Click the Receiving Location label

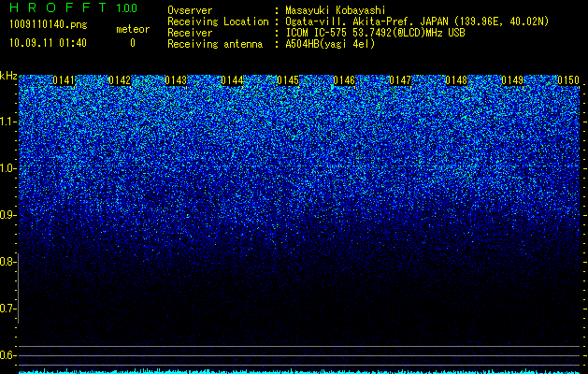click(218, 22)
